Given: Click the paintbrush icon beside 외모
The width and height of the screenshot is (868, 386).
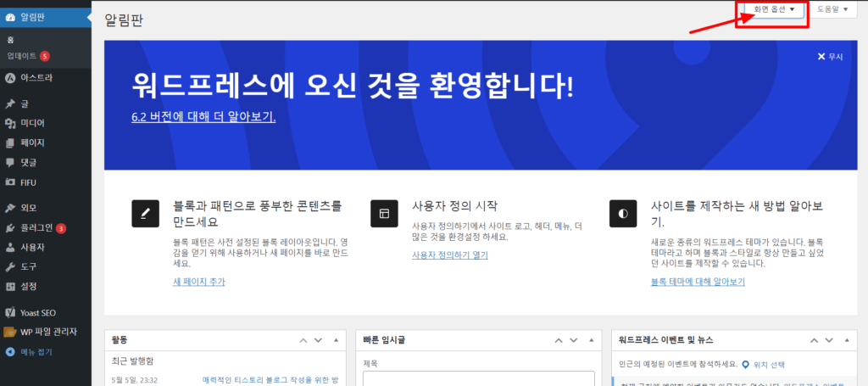Looking at the screenshot, I should pos(10,208).
